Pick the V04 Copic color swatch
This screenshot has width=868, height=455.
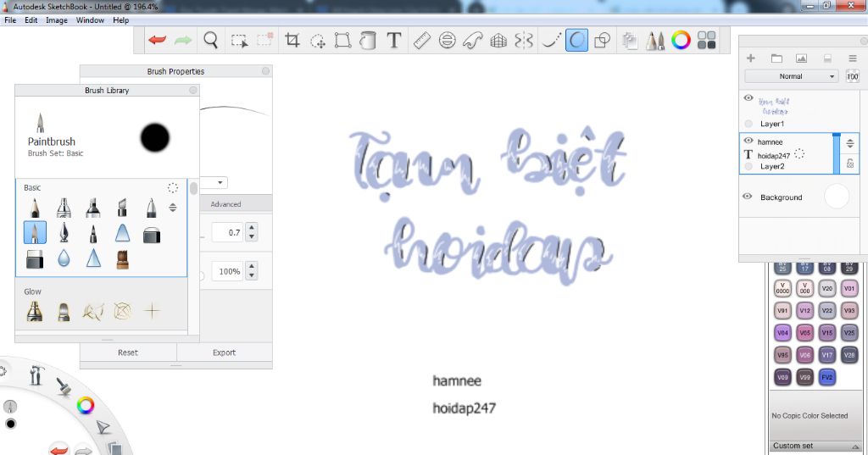(782, 333)
